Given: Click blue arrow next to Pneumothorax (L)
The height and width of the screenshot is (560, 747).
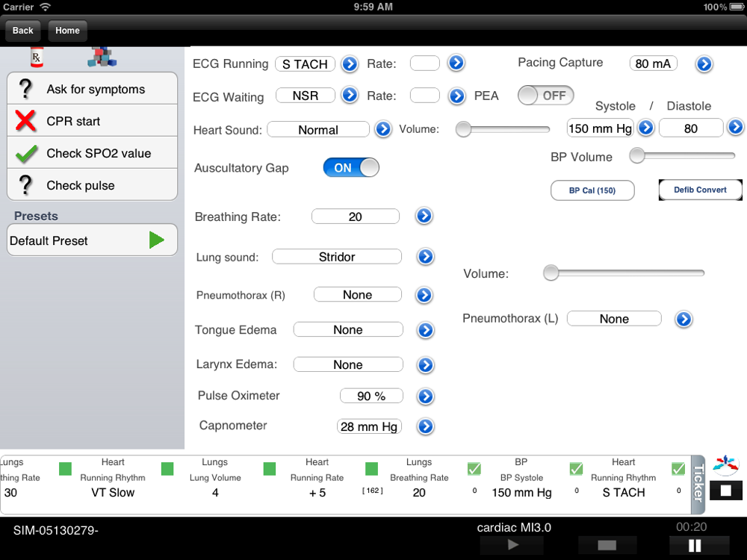Looking at the screenshot, I should pos(684,319).
